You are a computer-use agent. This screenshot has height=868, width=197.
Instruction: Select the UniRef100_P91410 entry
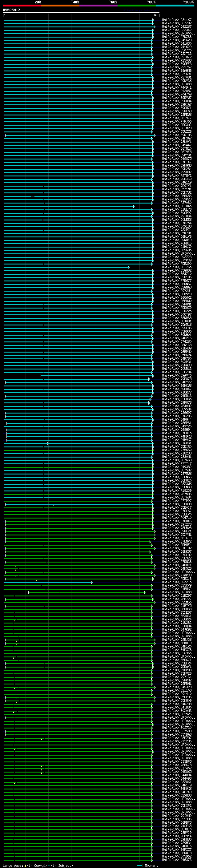click(177, 694)
